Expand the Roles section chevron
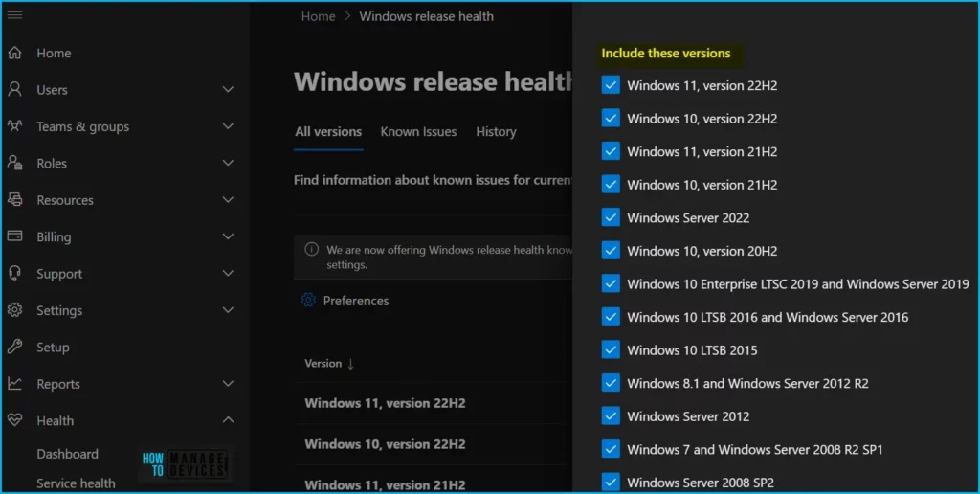 pyautogui.click(x=228, y=163)
